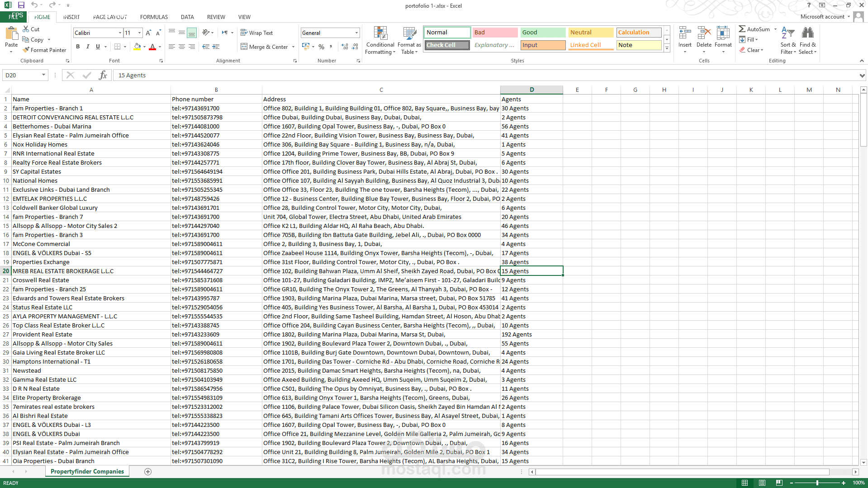Switch to the FORMULAS tab
The image size is (868, 488).
click(x=154, y=17)
